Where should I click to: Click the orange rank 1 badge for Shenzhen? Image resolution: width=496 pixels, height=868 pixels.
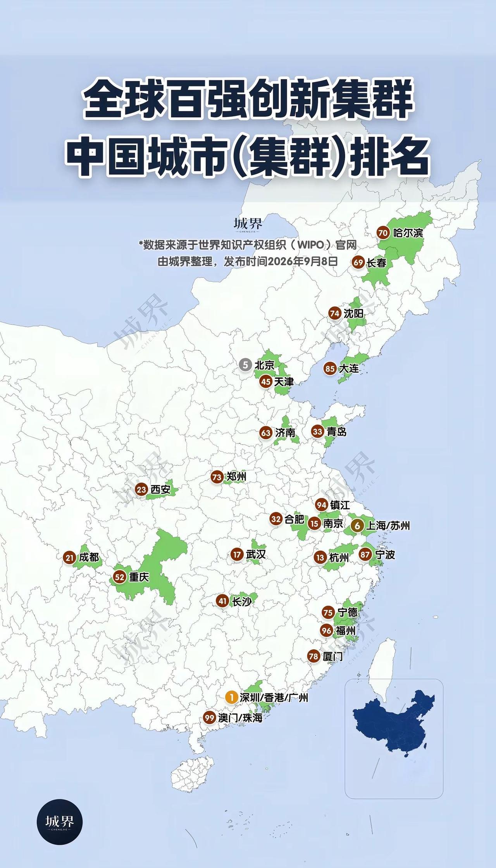click(x=231, y=697)
